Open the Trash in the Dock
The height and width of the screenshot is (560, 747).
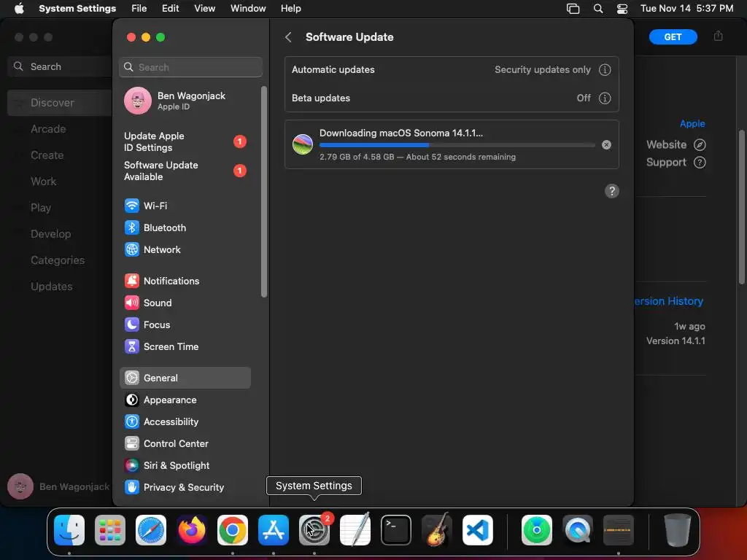click(678, 530)
